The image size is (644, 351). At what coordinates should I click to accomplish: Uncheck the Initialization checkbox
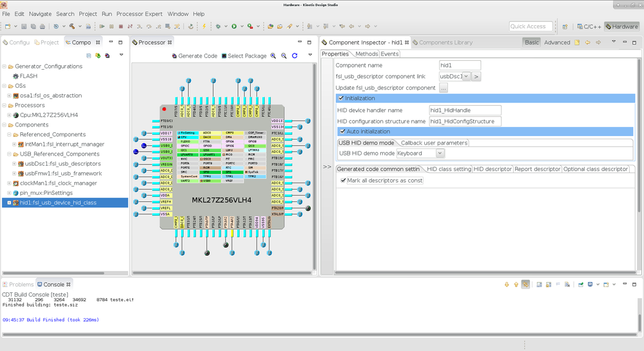click(x=342, y=98)
